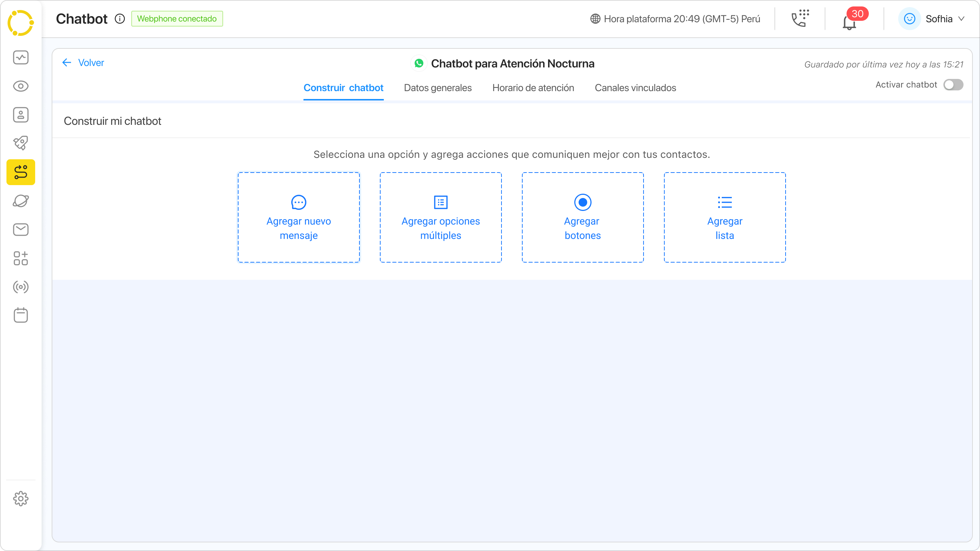Viewport: 980px width, 551px height.
Task: Click the Chatbot para Atención Nocturna title
Action: click(x=512, y=63)
